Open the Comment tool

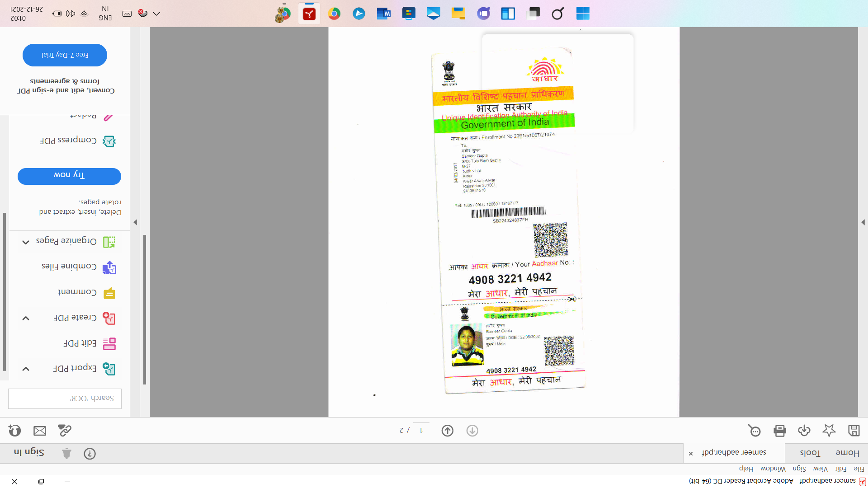coord(87,293)
